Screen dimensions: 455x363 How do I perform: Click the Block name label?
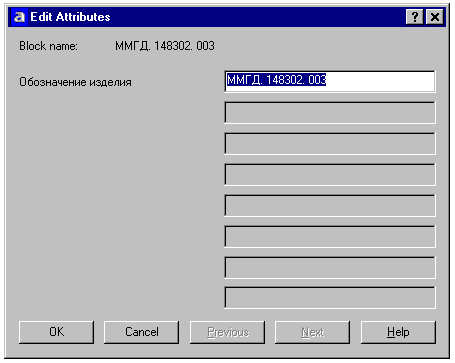pos(48,46)
